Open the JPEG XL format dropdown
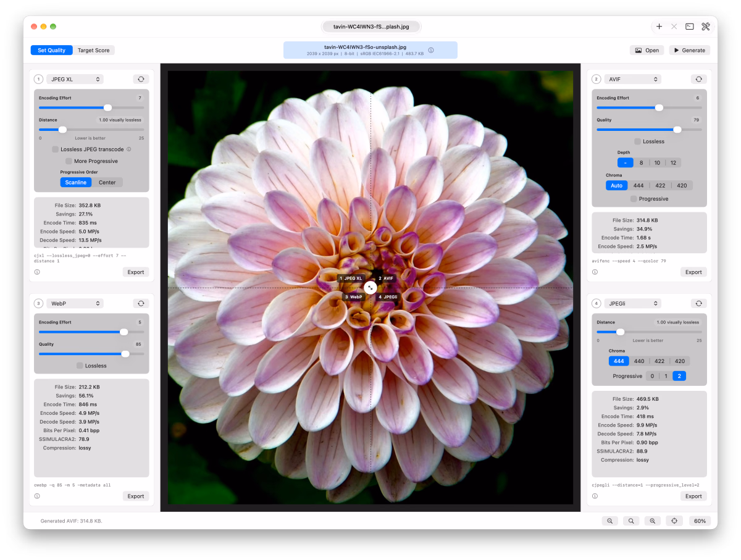This screenshot has height=560, width=741. click(75, 79)
